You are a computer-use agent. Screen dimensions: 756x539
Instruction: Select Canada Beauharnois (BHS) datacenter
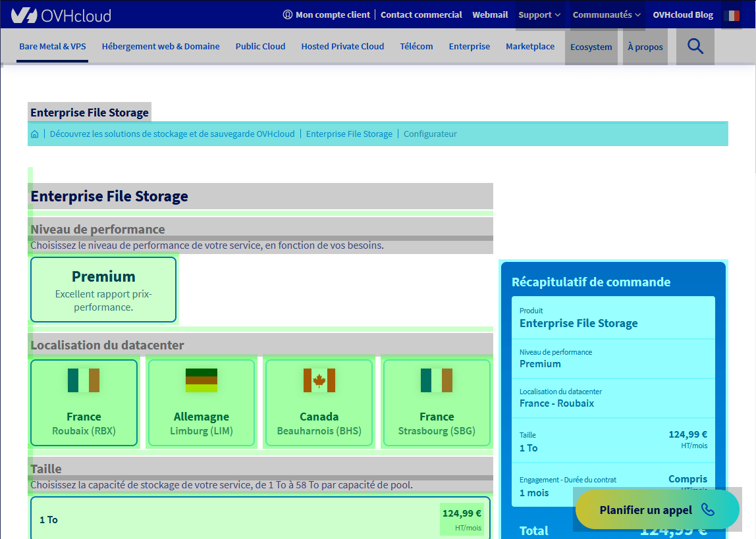[x=319, y=403]
